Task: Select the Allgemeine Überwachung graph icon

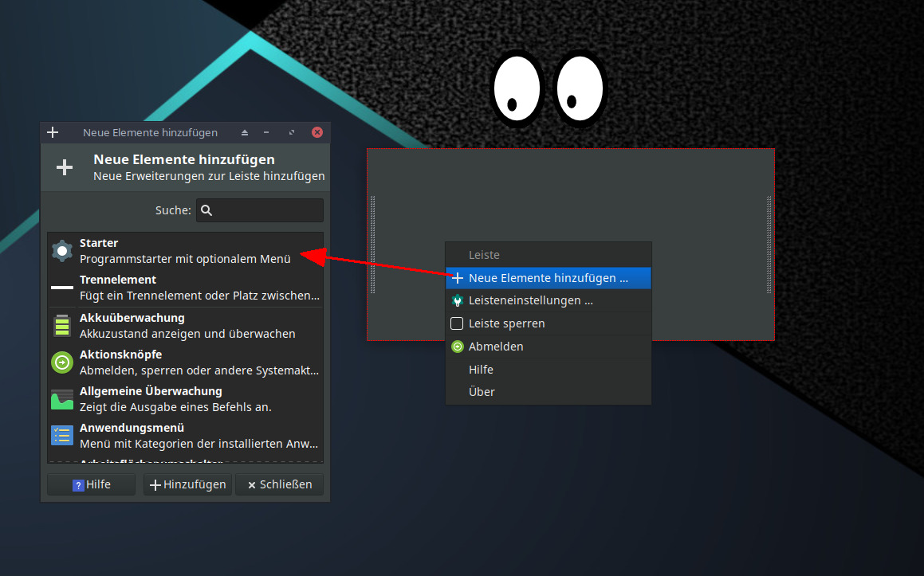Action: coord(62,399)
